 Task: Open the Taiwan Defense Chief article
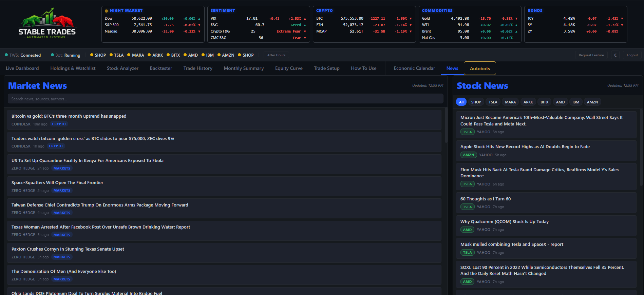point(224,209)
